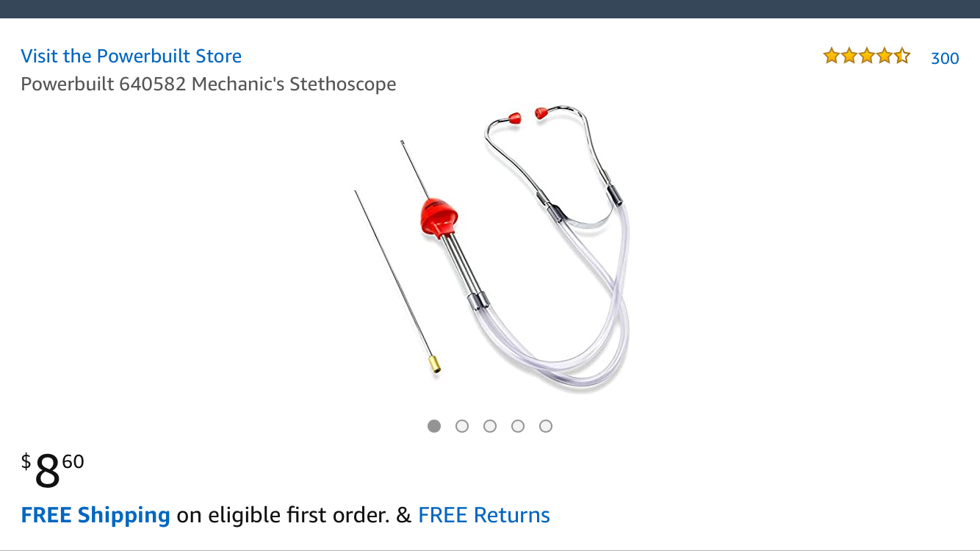The width and height of the screenshot is (980, 551).
Task: Show the third carousel image dot
Action: click(490, 426)
